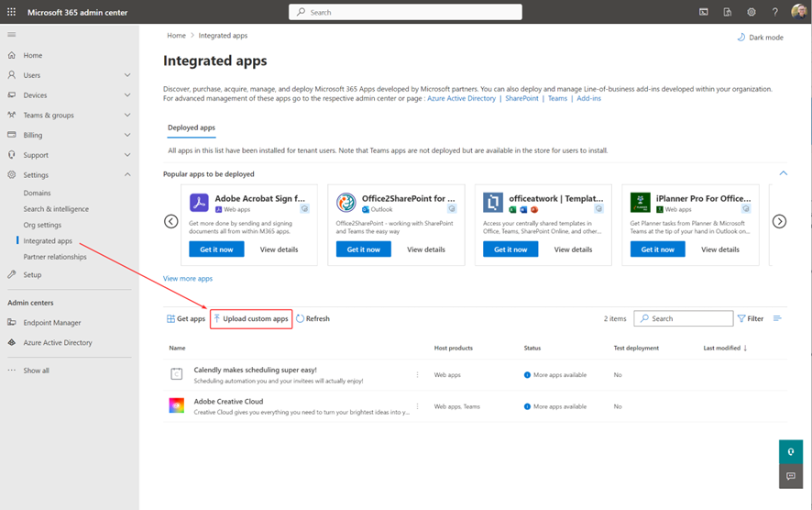
Task: Expand the Billing menu chevron
Action: tap(127, 135)
